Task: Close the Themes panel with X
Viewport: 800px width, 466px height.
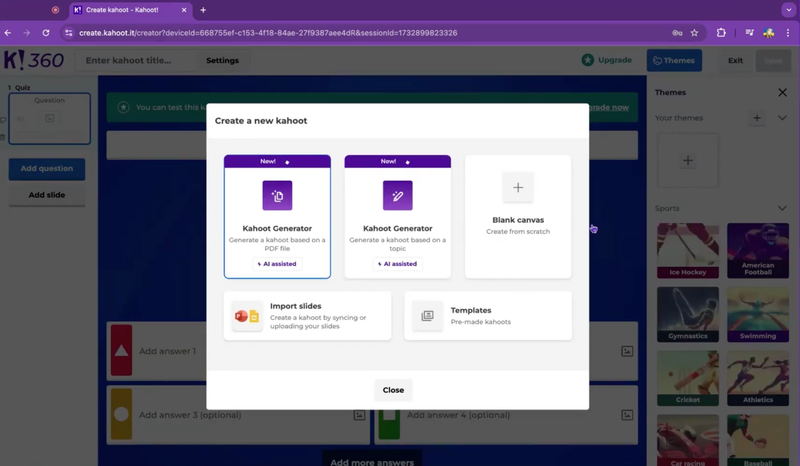Action: (x=782, y=92)
